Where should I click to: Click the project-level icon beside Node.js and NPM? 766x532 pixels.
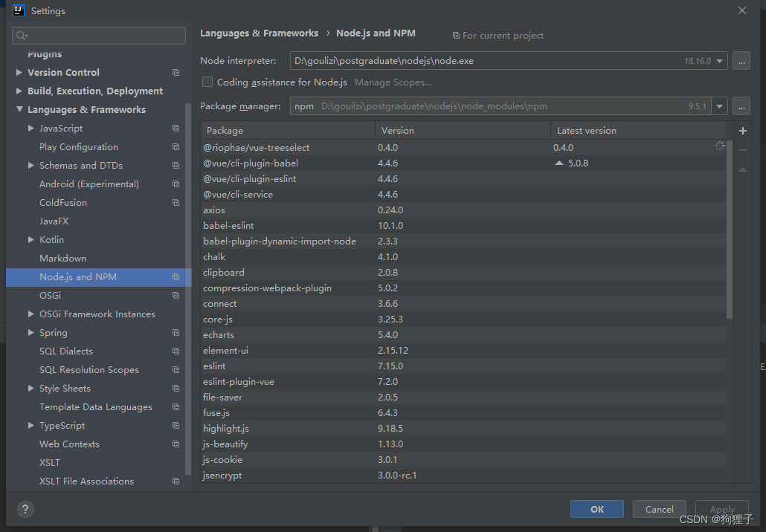pyautogui.click(x=176, y=276)
